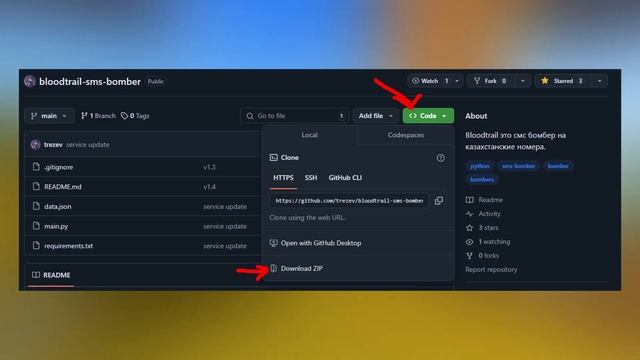Select the GitHub CLI clone tab
This screenshot has height=360, width=640.
pyautogui.click(x=345, y=178)
